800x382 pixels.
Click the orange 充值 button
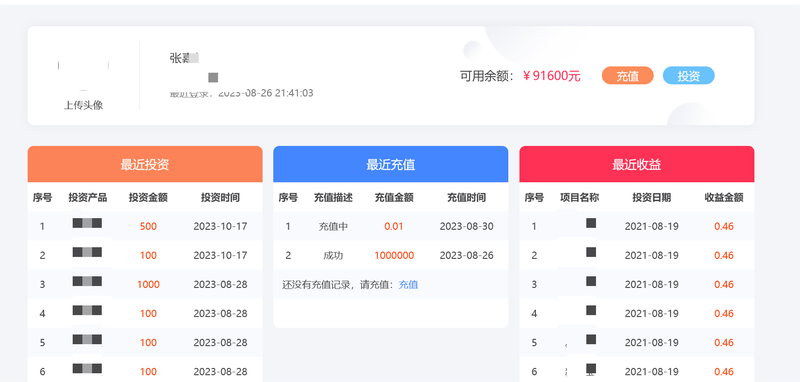pos(628,75)
